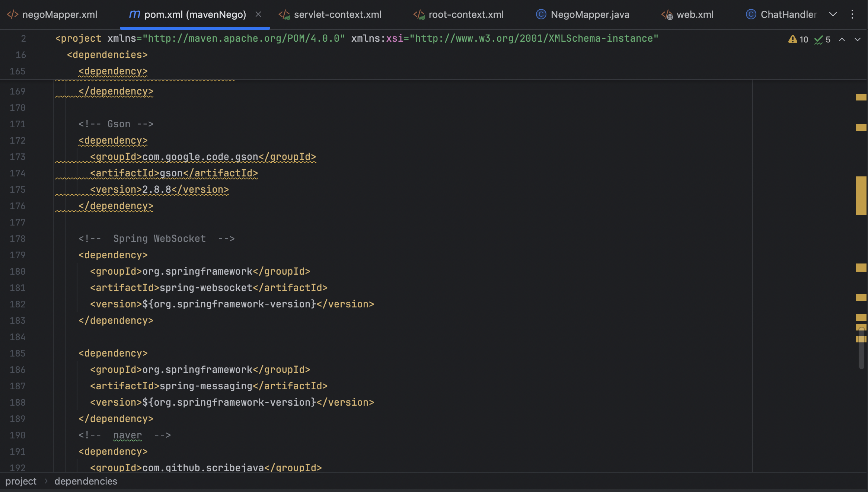Viewport: 868px width, 492px height.
Task: Click the class icon on NegoMapper.java tab
Action: [x=541, y=15]
